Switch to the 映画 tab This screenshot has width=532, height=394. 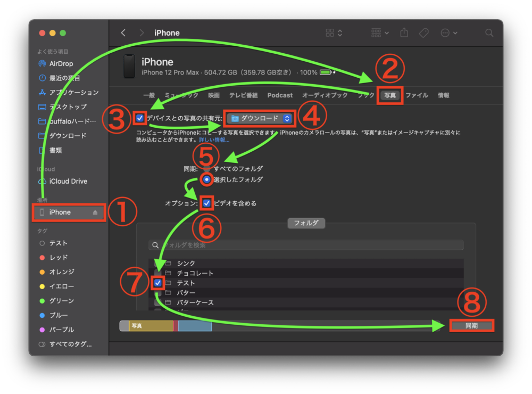(214, 95)
